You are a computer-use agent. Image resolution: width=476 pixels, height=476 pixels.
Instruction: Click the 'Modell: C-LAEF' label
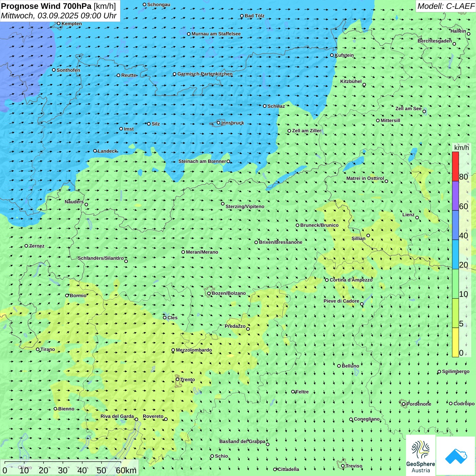tap(445, 6)
